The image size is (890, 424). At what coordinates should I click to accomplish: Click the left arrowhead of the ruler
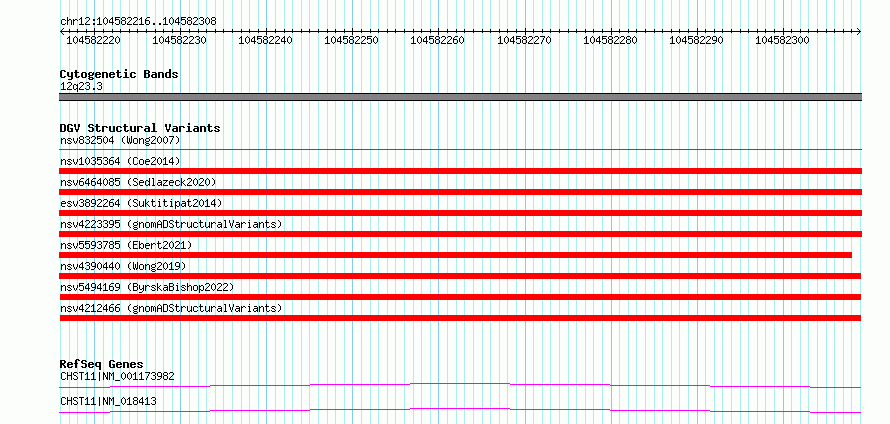coord(62,32)
